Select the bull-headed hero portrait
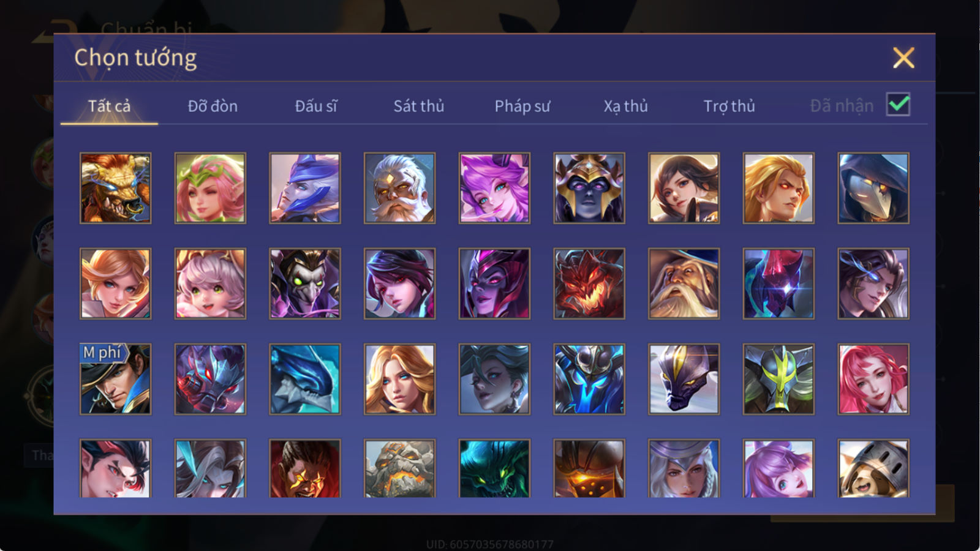The width and height of the screenshot is (980, 551). point(116,188)
